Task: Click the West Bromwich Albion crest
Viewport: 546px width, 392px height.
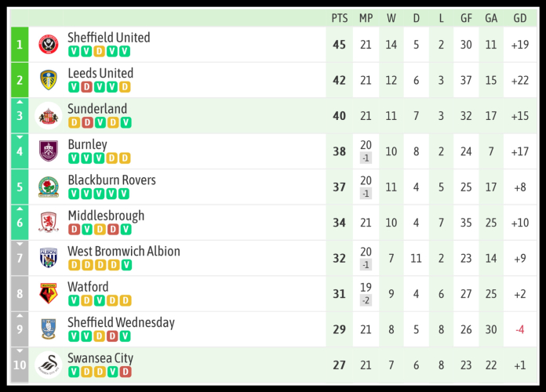Action: 49,258
